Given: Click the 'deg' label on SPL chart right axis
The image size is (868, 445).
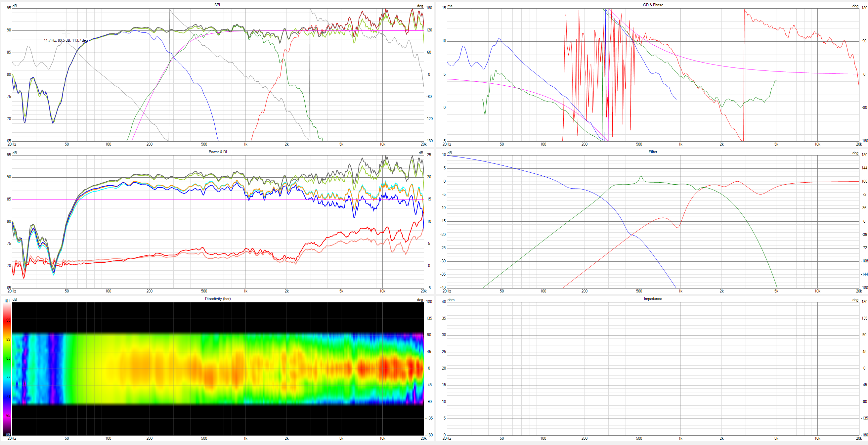Looking at the screenshot, I should (420, 6).
